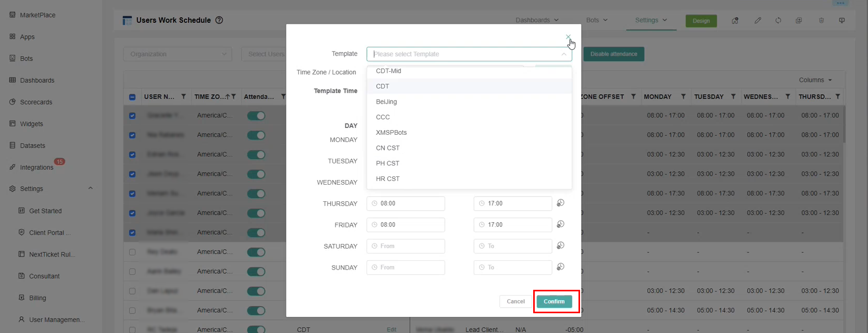Click SATURDAY From time field
This screenshot has height=333, width=868.
tap(406, 246)
